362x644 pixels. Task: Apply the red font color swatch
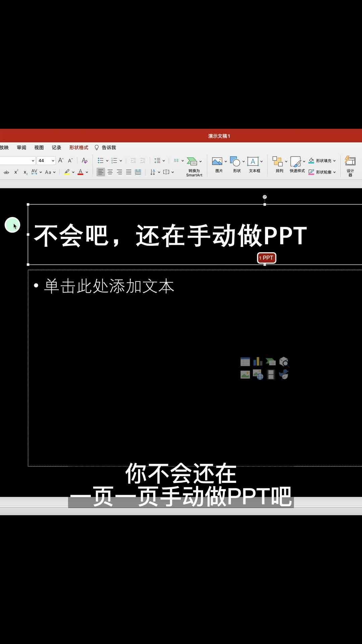(x=80, y=172)
